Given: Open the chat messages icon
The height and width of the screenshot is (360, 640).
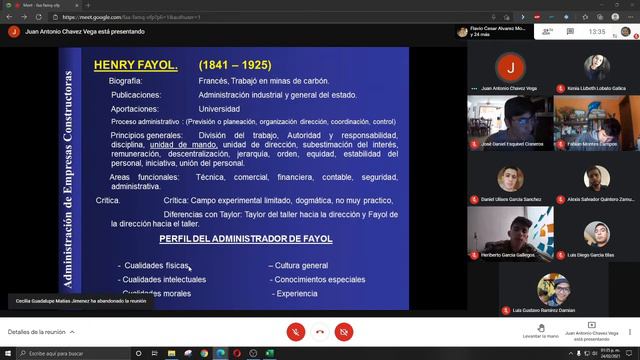Looking at the screenshot, I should point(570,31).
